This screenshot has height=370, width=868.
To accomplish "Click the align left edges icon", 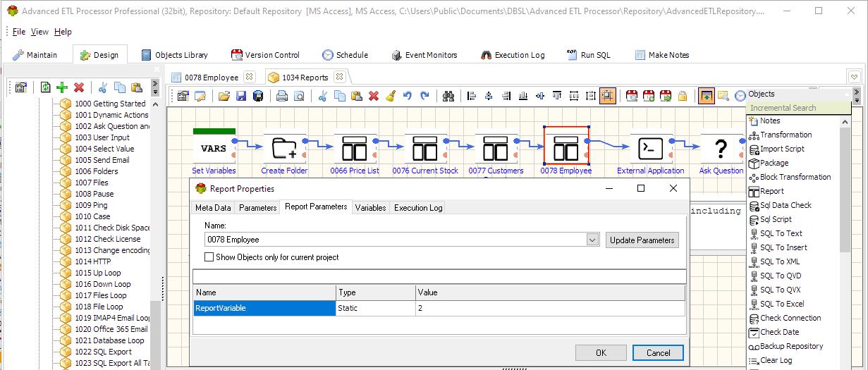I will 472,97.
